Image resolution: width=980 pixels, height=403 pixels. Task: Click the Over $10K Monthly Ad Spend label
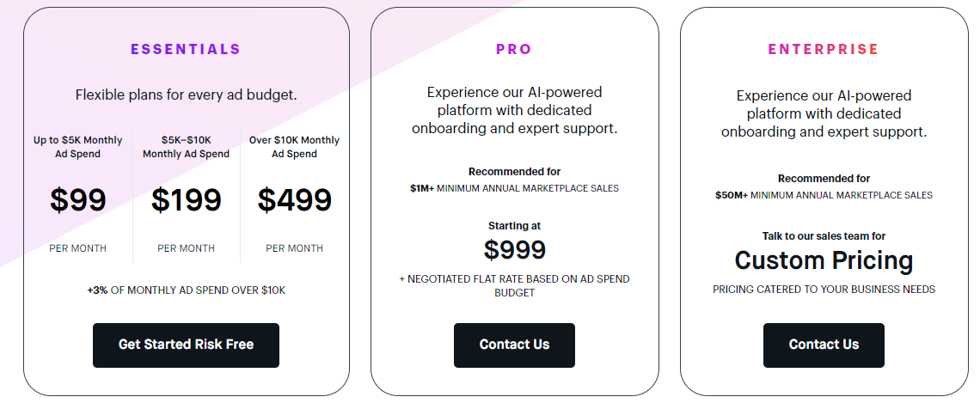294,147
